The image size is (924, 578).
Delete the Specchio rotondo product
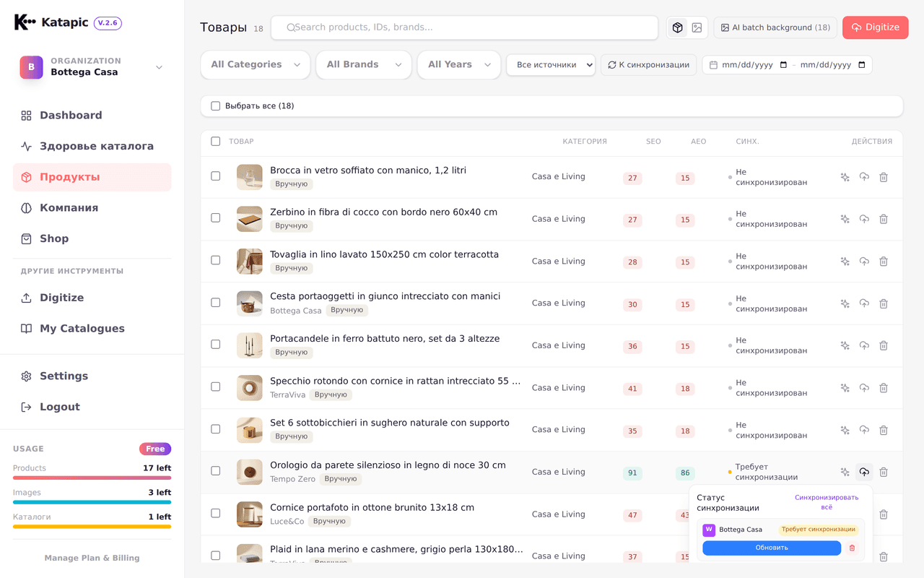(x=884, y=388)
